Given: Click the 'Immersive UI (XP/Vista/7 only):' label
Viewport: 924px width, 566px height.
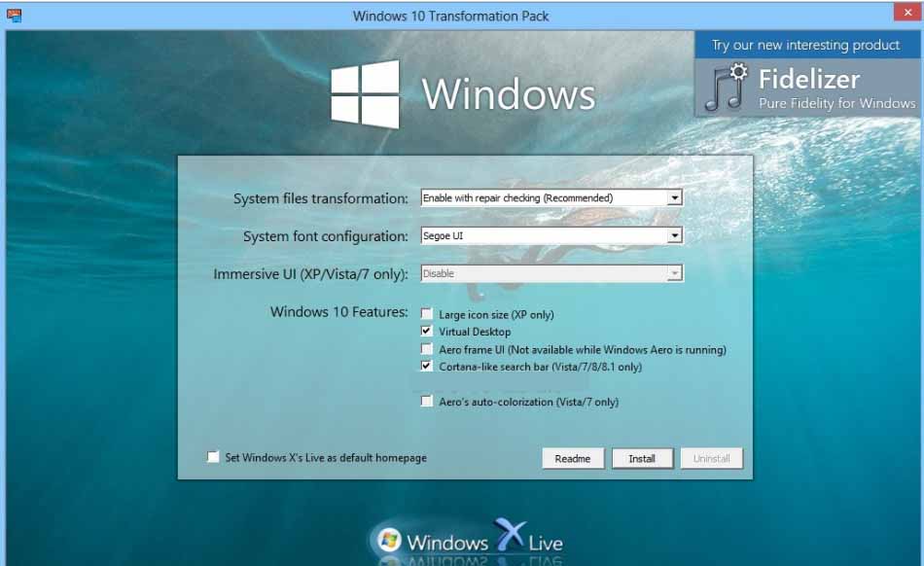Looking at the screenshot, I should [310, 274].
